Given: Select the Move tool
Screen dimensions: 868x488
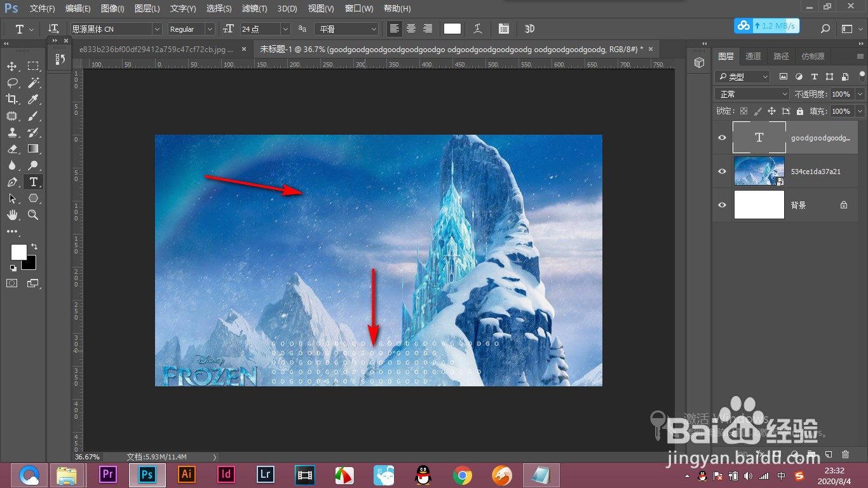Looking at the screenshot, I should [12, 66].
